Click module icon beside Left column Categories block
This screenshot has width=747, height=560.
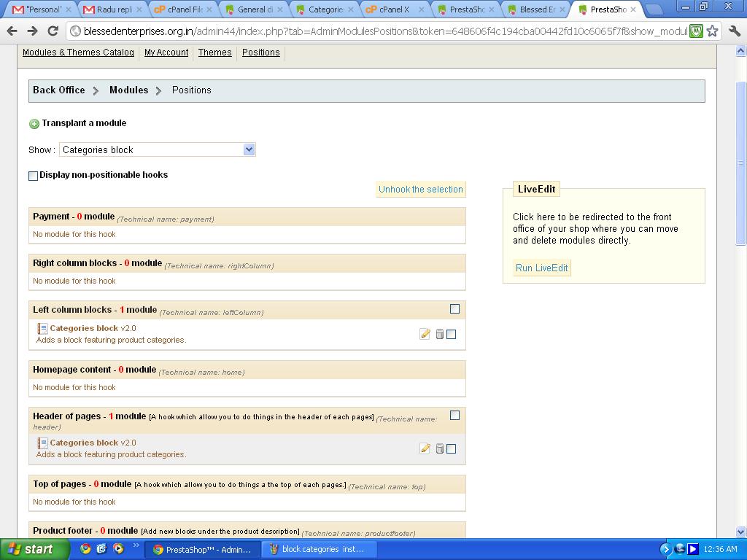[42, 329]
